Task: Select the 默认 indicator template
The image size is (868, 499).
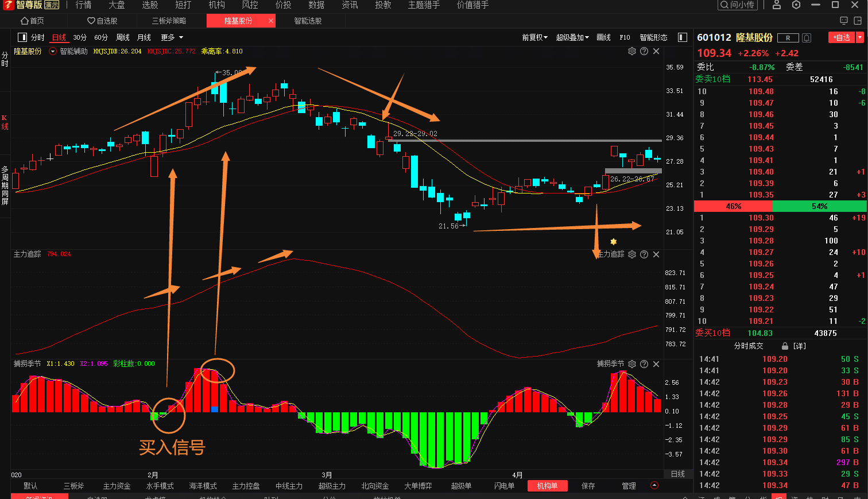Action: [31, 486]
